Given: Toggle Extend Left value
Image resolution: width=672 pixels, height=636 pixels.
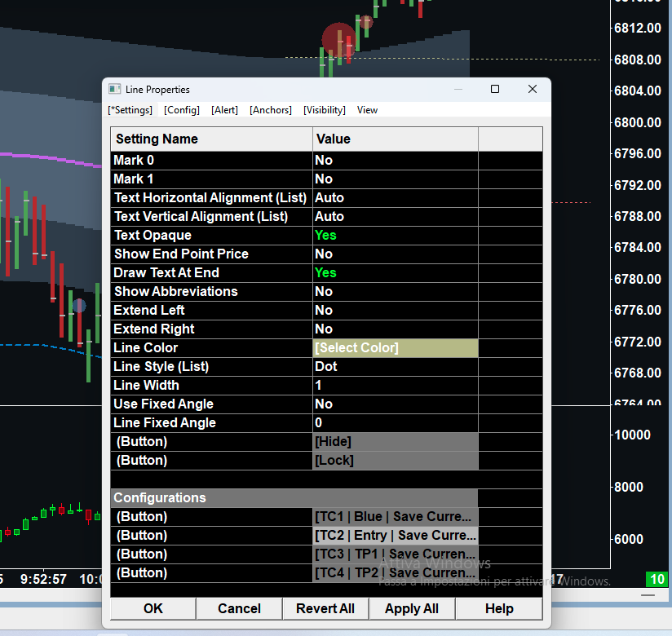Looking at the screenshot, I should coord(396,311).
